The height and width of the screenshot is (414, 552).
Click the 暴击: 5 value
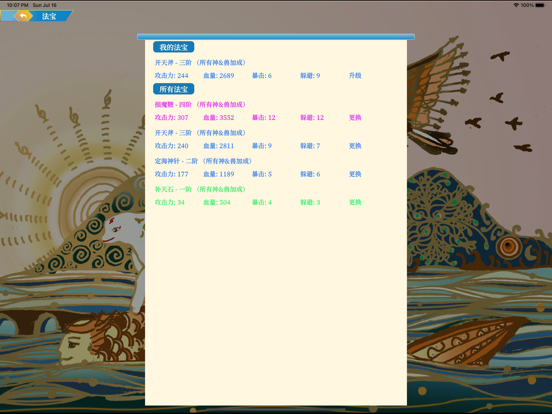[262, 174]
